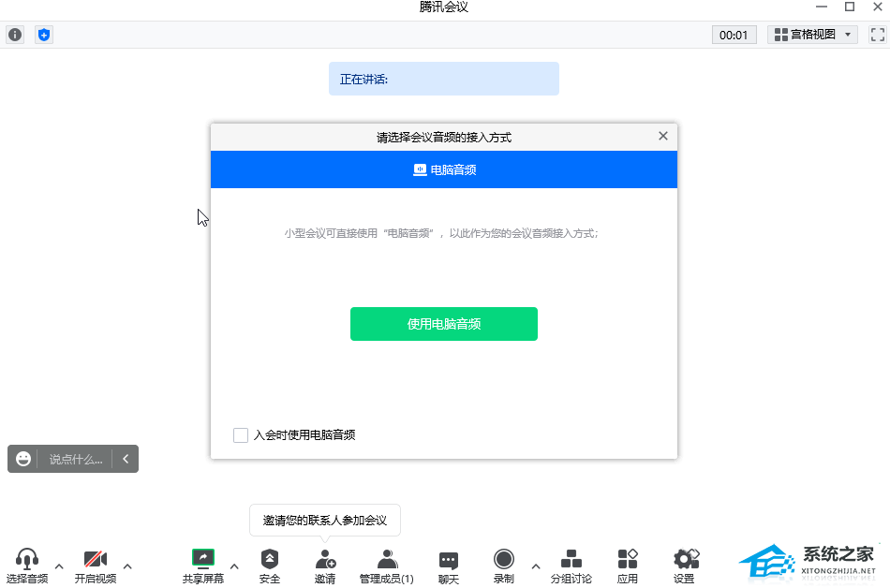Click the blue security shield icon
The image size is (890, 588).
pos(44,35)
